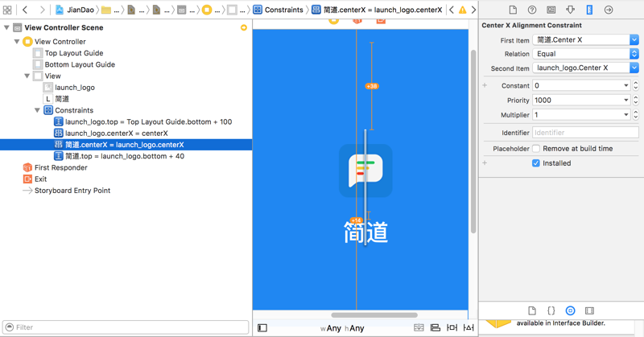Open the Align constraints menu
The width and height of the screenshot is (644, 337).
(436, 327)
